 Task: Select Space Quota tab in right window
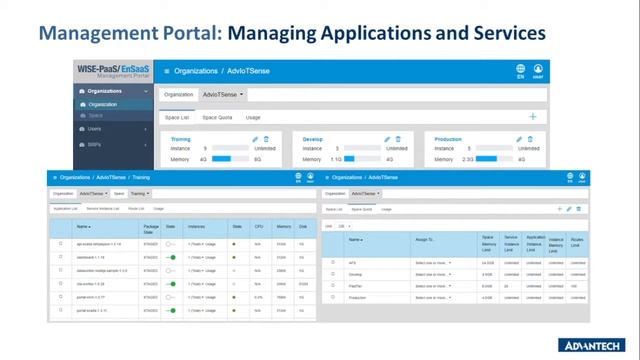coord(362,209)
